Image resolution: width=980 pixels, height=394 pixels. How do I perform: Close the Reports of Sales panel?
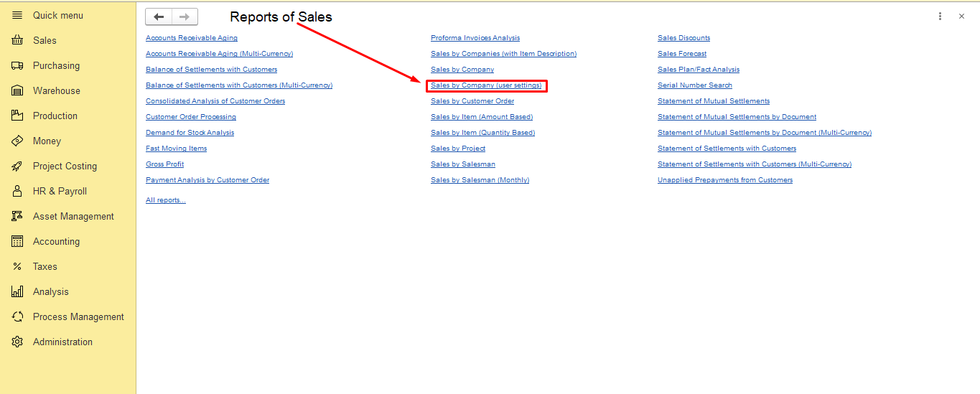click(961, 17)
